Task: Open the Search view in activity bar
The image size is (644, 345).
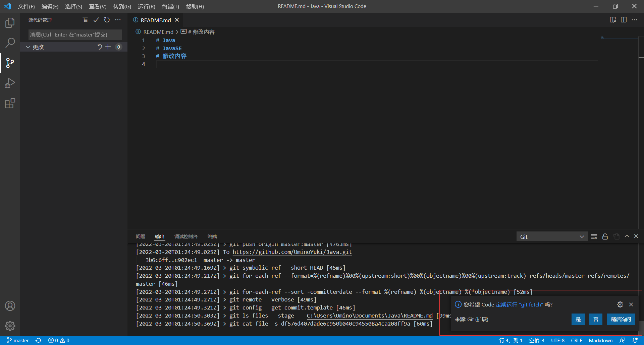Action: pos(10,43)
